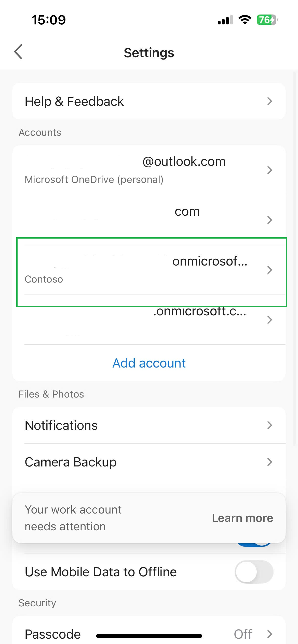This screenshot has width=298, height=644.
Task: Tap the cellular signal bars
Action: point(225,20)
